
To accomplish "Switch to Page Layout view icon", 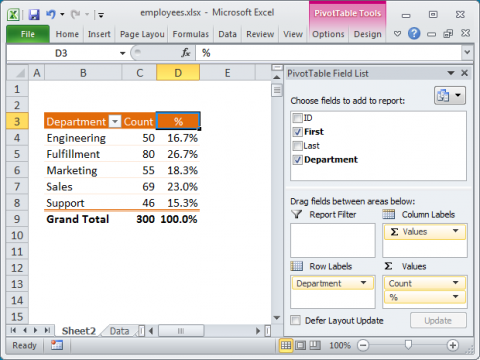I will tap(300, 345).
